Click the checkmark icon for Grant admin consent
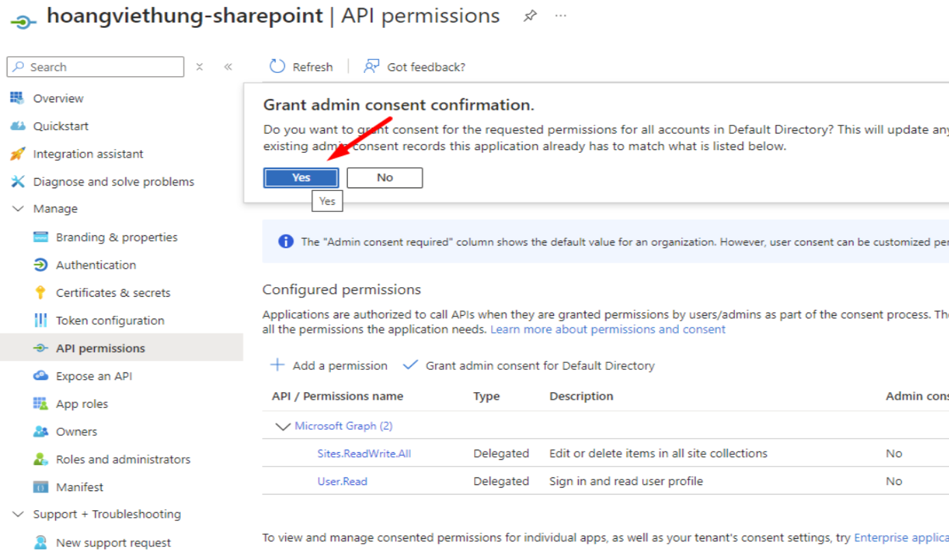Viewport: 949px width, 560px height. pos(410,365)
